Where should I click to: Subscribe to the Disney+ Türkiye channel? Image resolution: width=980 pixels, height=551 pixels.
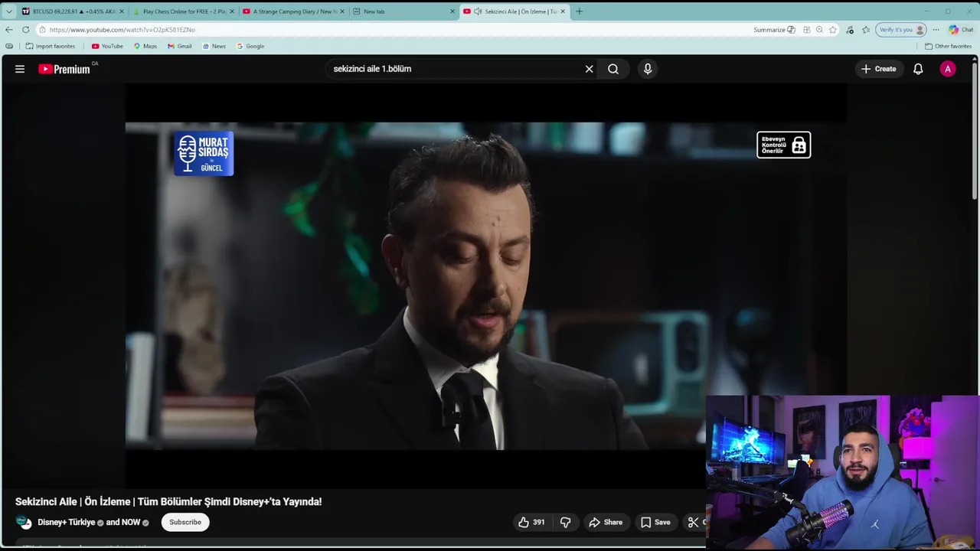click(185, 522)
